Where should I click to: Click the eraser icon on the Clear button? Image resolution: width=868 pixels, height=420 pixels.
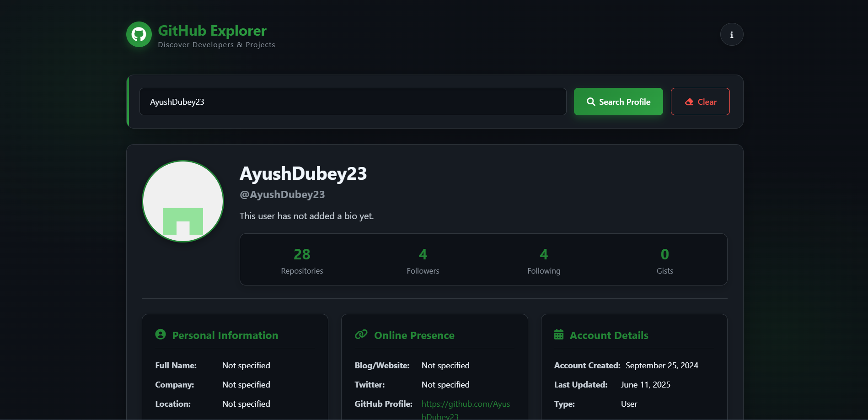tap(689, 102)
